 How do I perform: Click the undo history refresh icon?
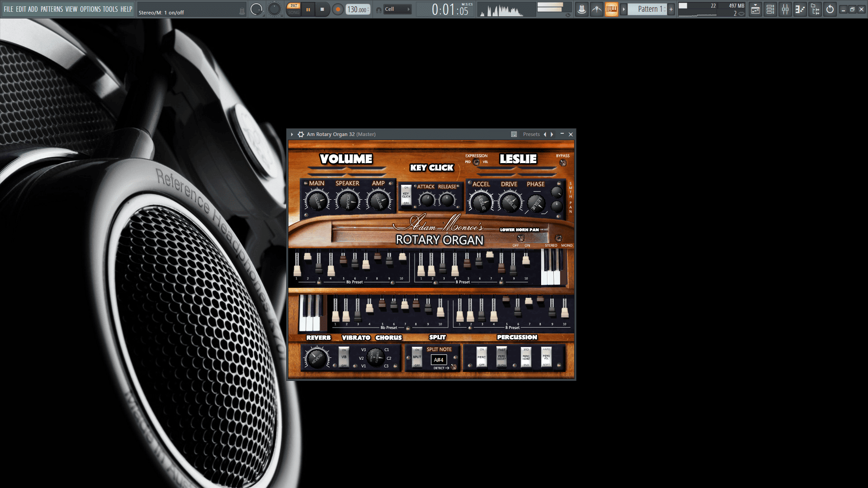(x=830, y=9)
